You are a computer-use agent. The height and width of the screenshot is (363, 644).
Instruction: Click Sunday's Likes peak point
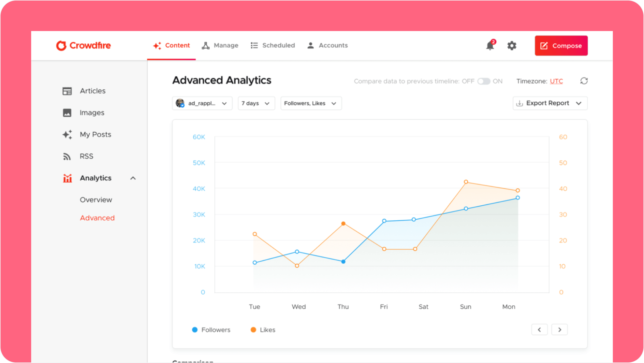[x=466, y=182]
